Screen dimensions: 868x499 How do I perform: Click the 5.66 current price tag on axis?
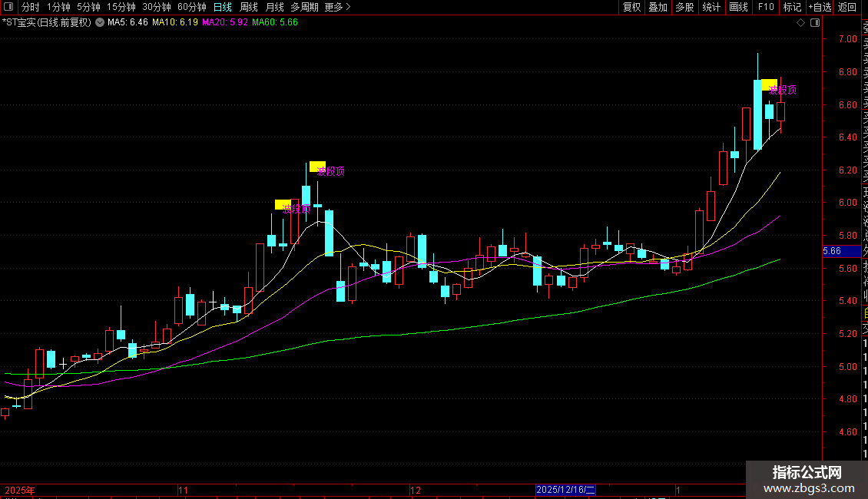[840, 251]
